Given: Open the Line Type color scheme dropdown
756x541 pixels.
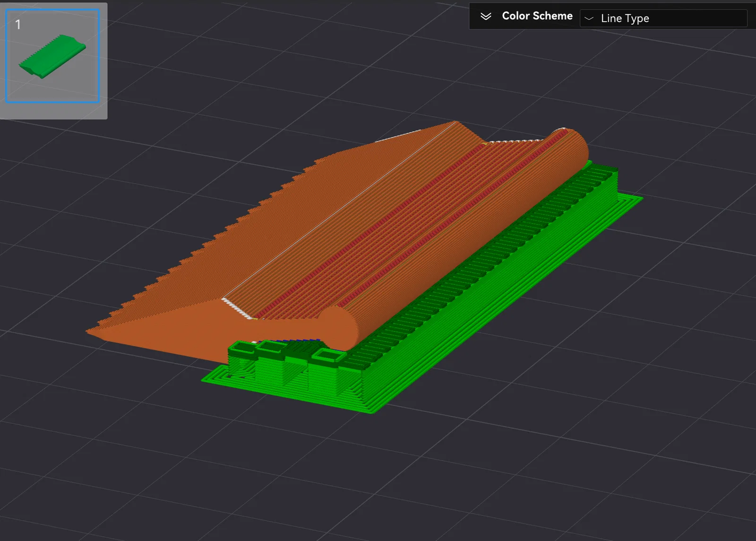Looking at the screenshot, I should [663, 18].
